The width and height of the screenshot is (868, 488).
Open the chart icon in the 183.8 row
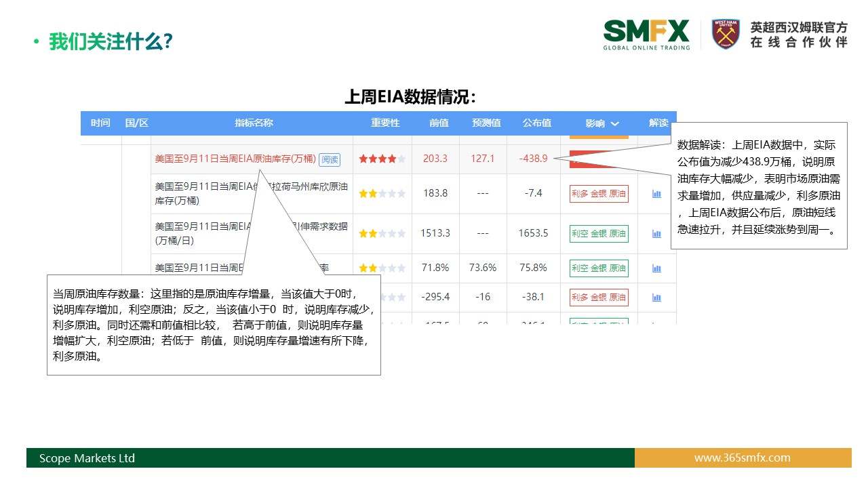point(656,194)
